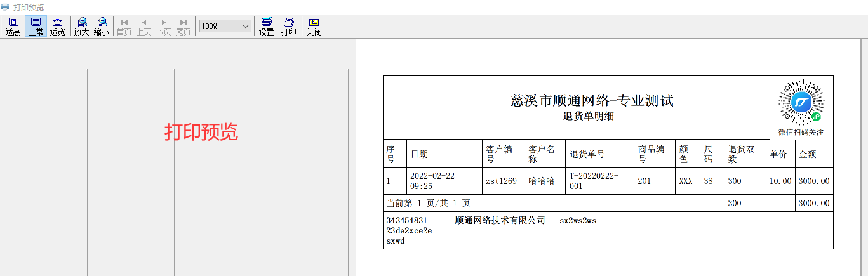Go to next page via 下页

pyautogui.click(x=163, y=26)
